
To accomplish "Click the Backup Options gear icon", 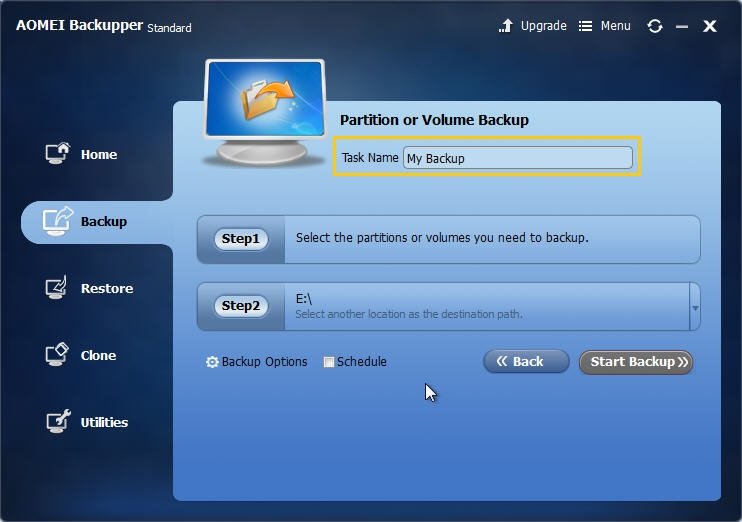I will 212,362.
